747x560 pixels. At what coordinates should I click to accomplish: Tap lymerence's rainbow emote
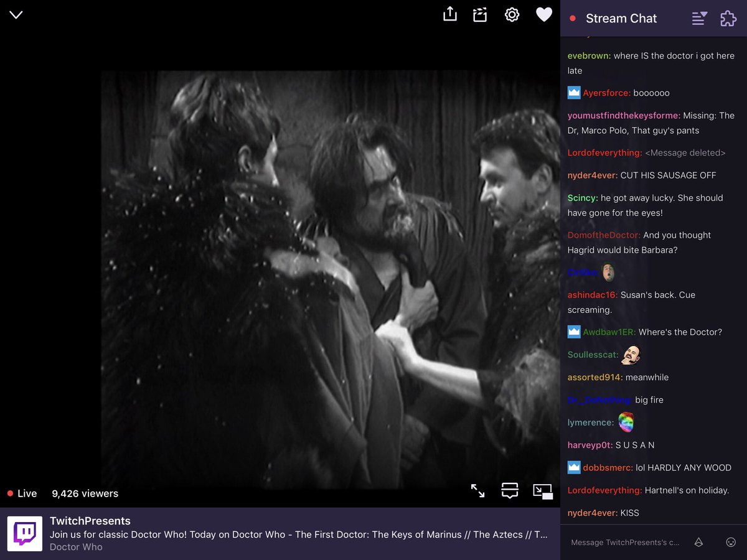tap(626, 422)
